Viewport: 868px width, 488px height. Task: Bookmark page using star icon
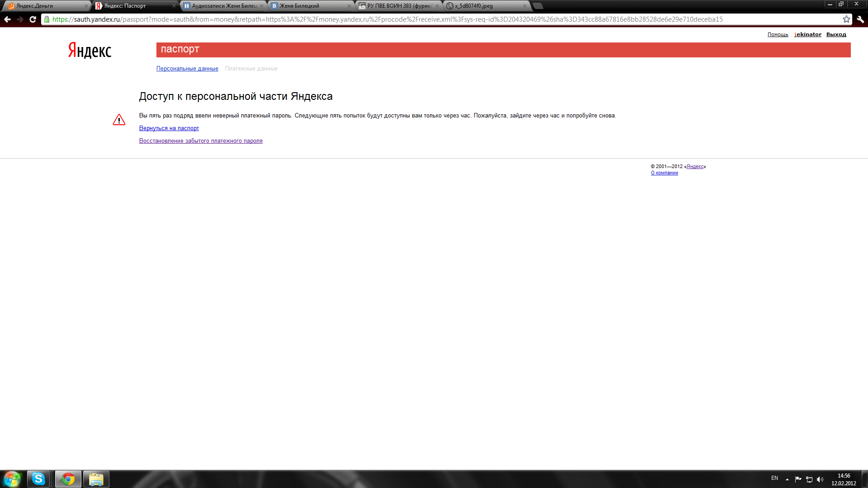pos(846,19)
